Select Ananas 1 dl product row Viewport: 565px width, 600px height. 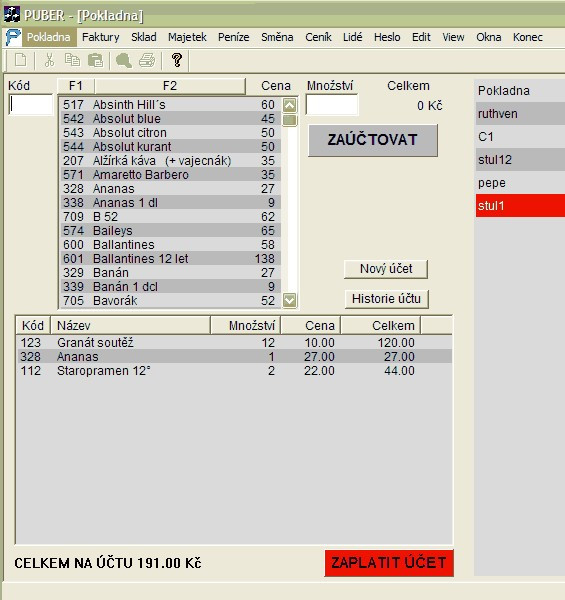[x=170, y=202]
